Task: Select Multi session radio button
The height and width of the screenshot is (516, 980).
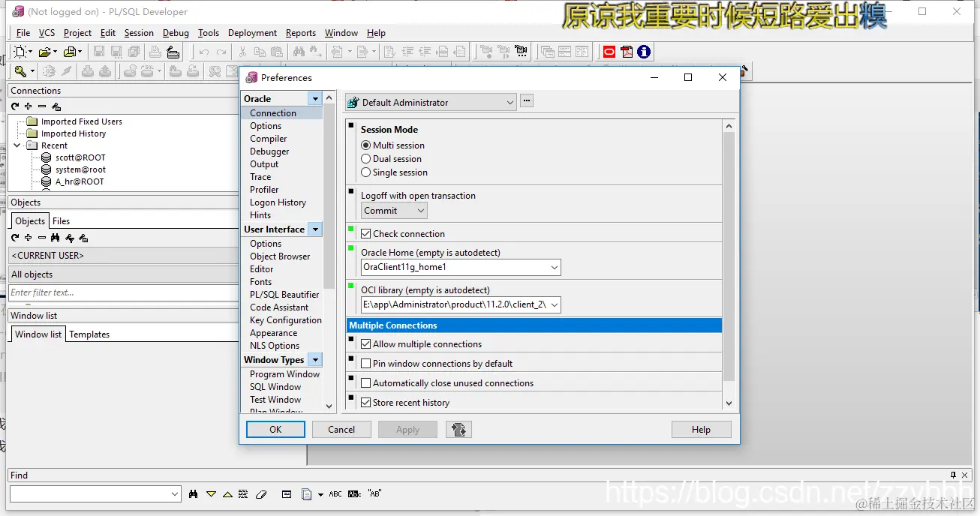Action: [366, 145]
